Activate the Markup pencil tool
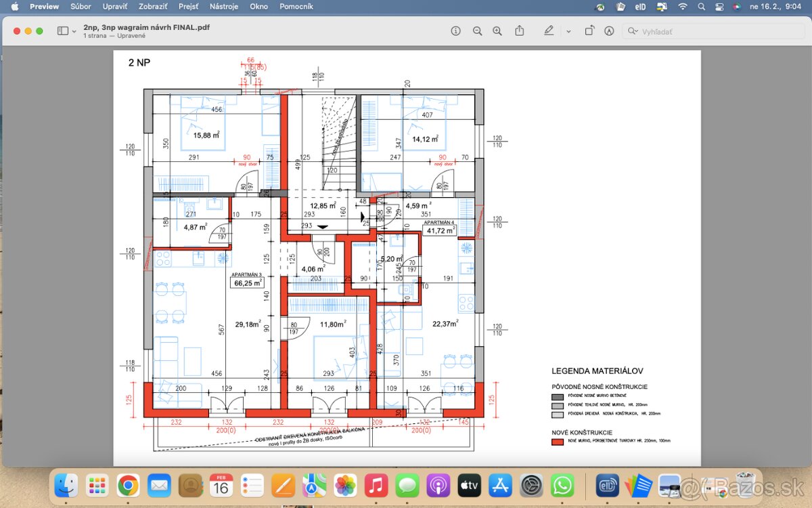The width and height of the screenshot is (812, 508). coord(549,30)
